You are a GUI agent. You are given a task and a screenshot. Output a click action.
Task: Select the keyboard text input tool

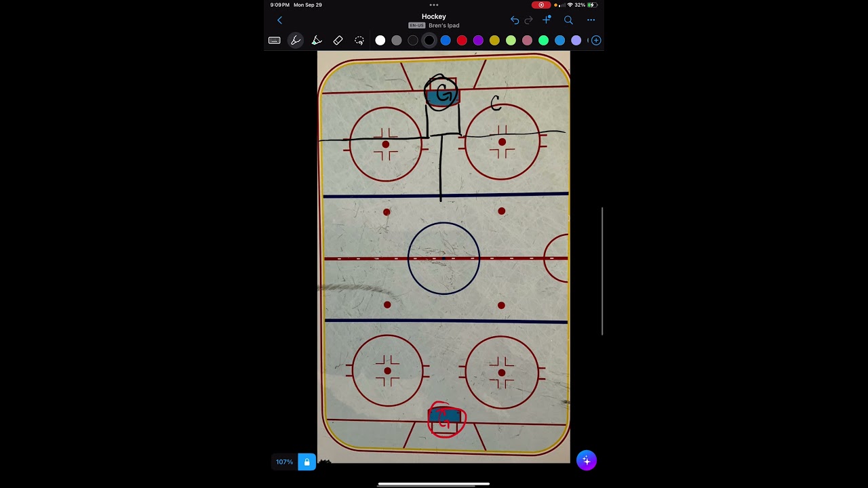274,41
